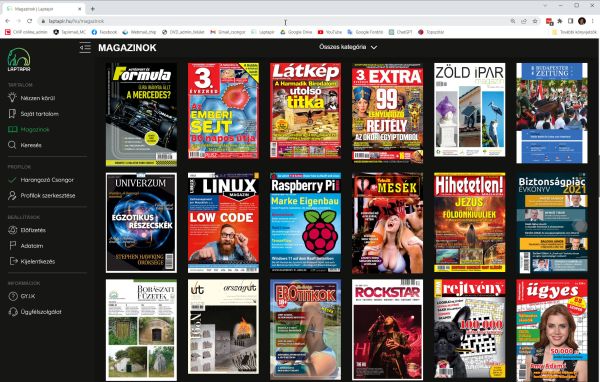This screenshot has height=382, width=600.
Task: Click Kijelentkezés to log out
Action: pyautogui.click(x=38, y=261)
